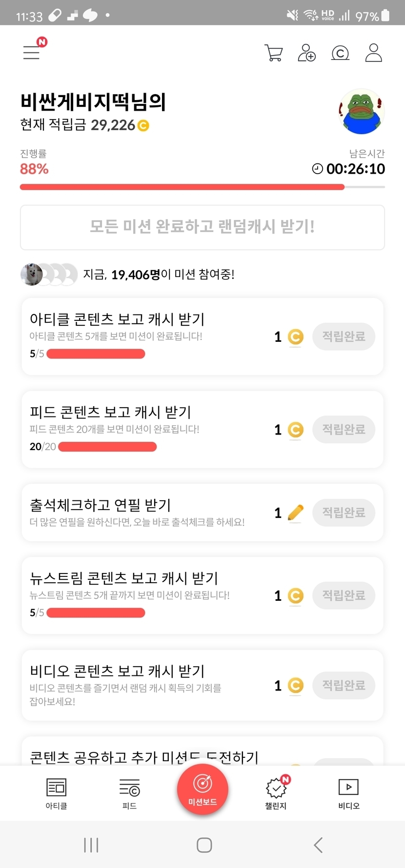Viewport: 405px width, 868px height.
Task: Open the cash coin icon in header
Action: coord(340,53)
